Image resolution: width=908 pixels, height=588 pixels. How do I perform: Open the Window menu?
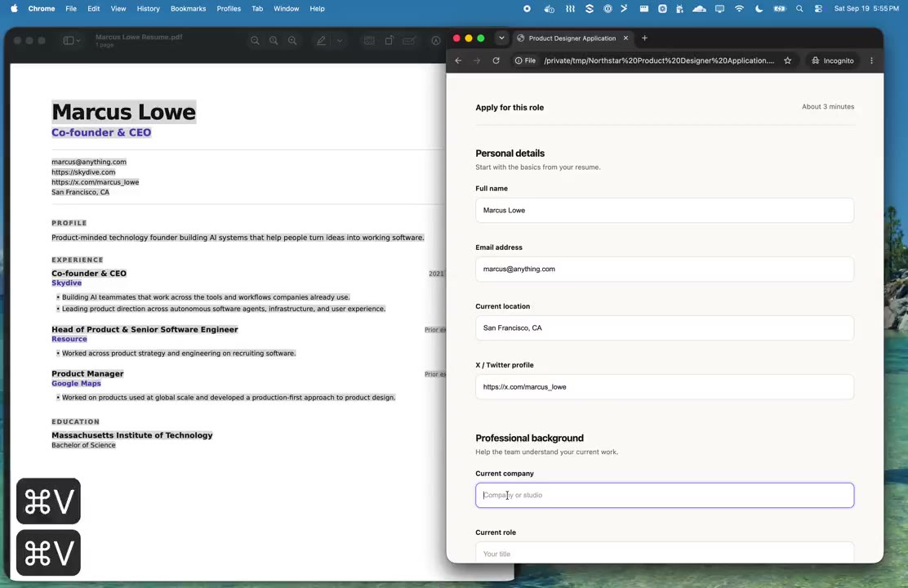(x=286, y=9)
